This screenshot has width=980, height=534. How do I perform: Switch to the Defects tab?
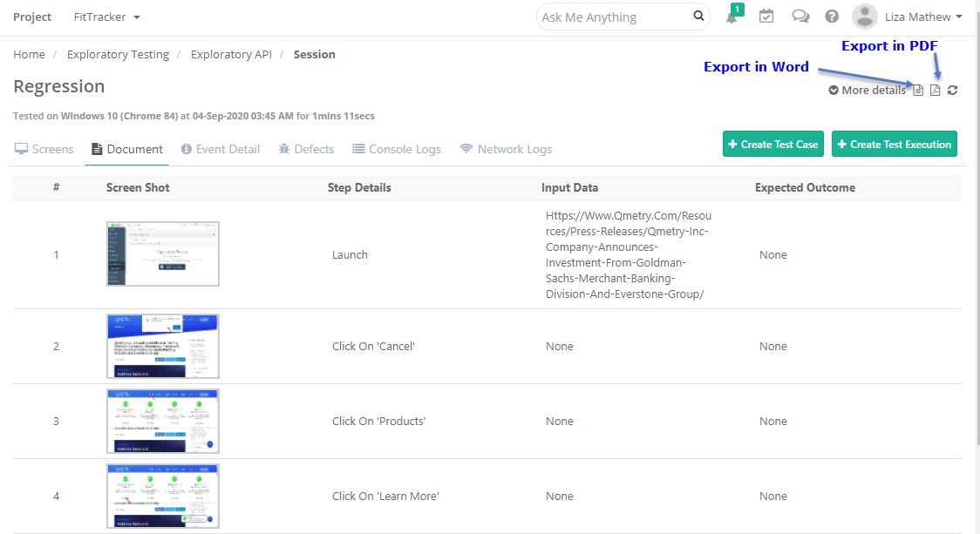306,149
